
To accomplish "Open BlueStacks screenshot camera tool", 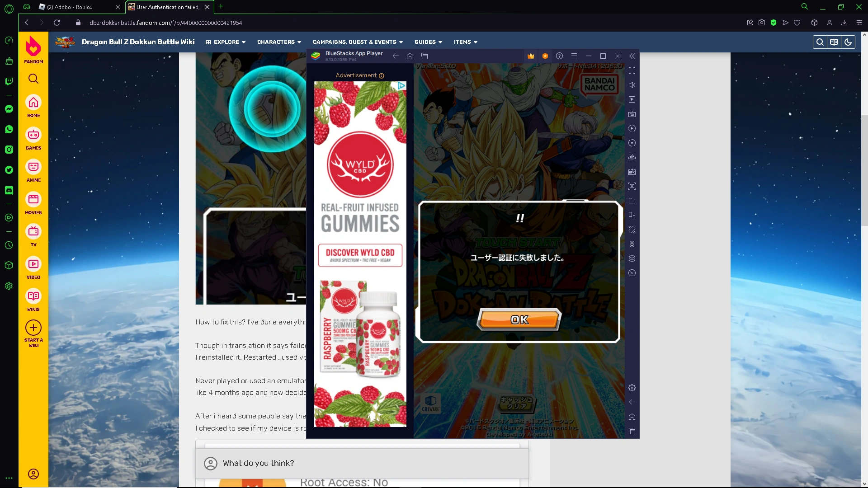I will point(632,186).
